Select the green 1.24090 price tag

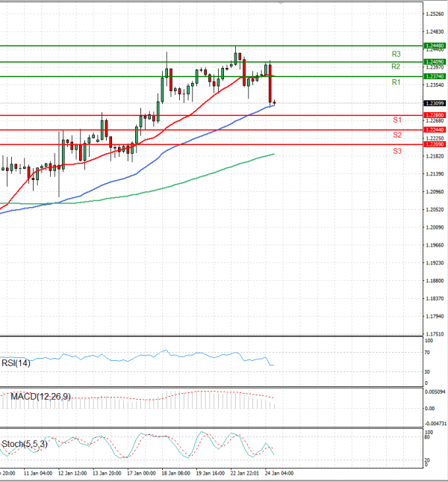[x=435, y=62]
